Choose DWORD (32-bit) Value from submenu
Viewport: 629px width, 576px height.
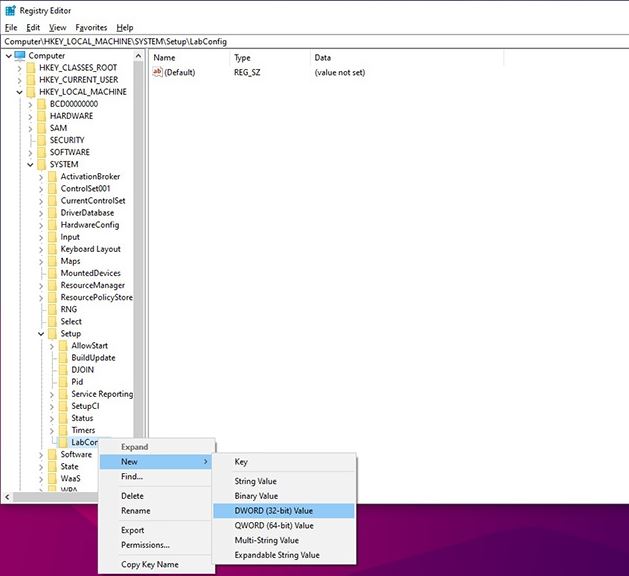click(284, 511)
